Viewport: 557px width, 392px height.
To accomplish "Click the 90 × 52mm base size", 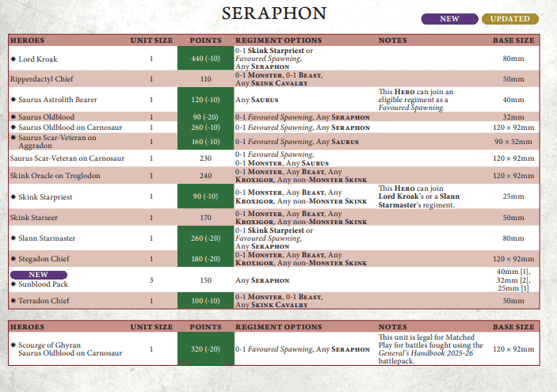I will (513, 142).
